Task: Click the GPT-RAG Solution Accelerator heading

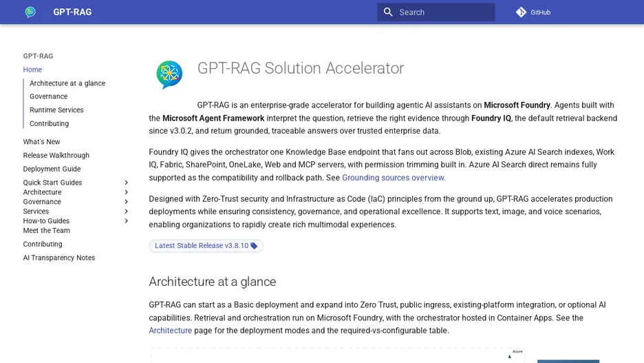Action: click(301, 68)
